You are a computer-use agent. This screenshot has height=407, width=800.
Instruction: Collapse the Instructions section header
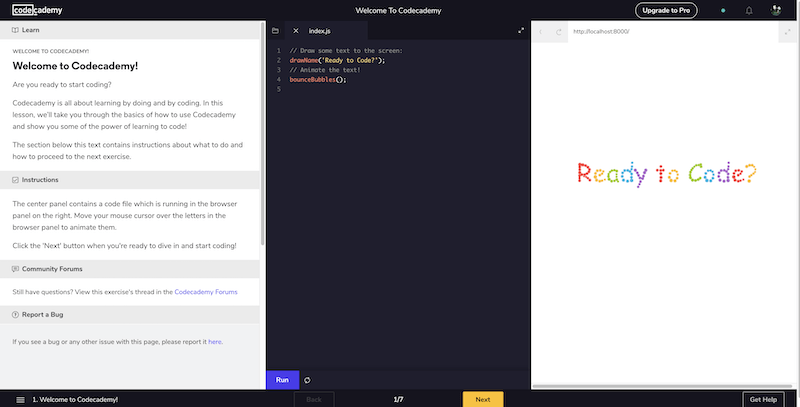pyautogui.click(x=130, y=180)
